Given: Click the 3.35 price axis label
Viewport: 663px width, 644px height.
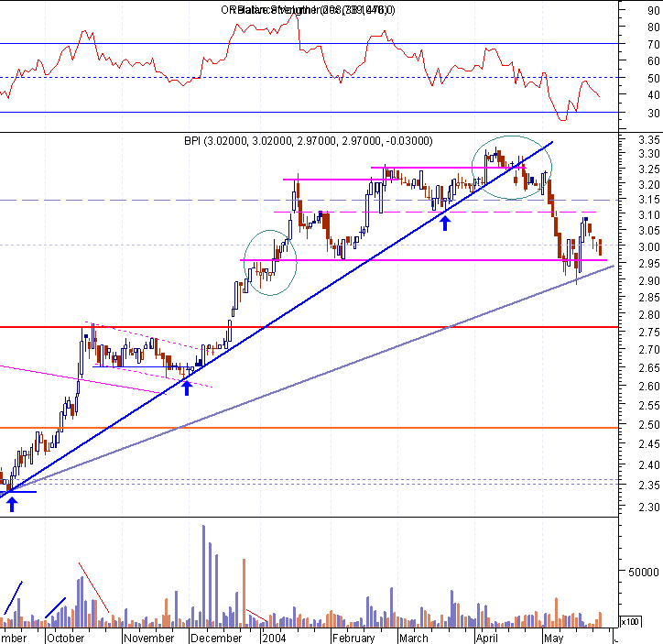Looking at the screenshot, I should pos(649,140).
